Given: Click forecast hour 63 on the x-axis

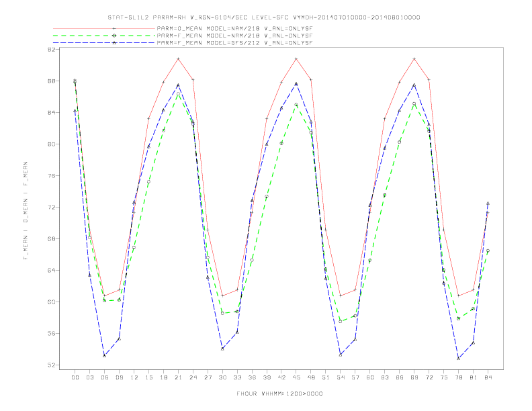Looking at the screenshot, I should 385,377.
